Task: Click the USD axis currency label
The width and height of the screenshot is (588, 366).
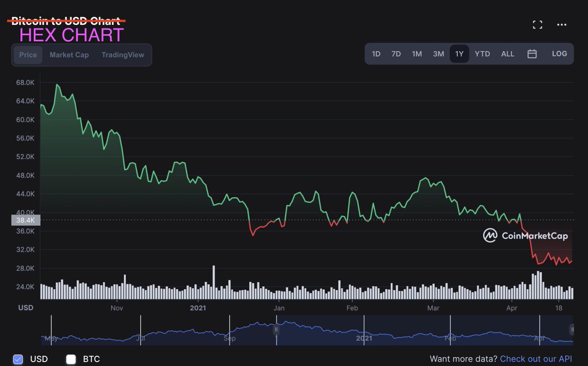Action: tap(26, 308)
